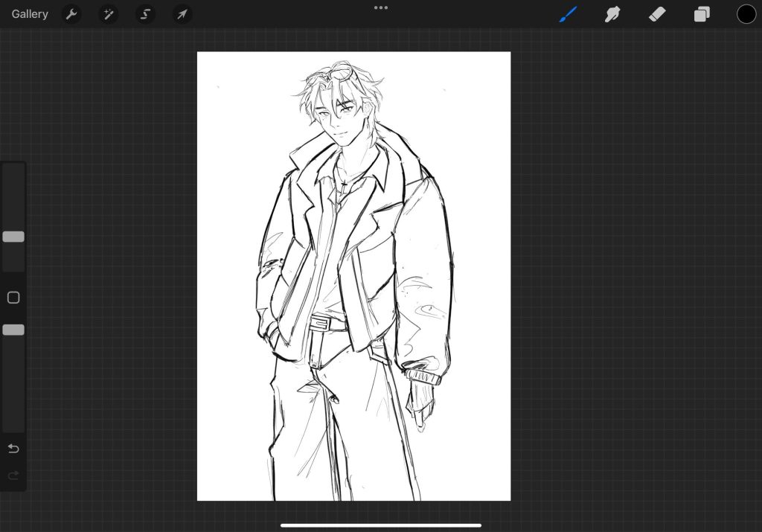762x532 pixels.
Task: Open the black color picker circle
Action: pos(746,14)
